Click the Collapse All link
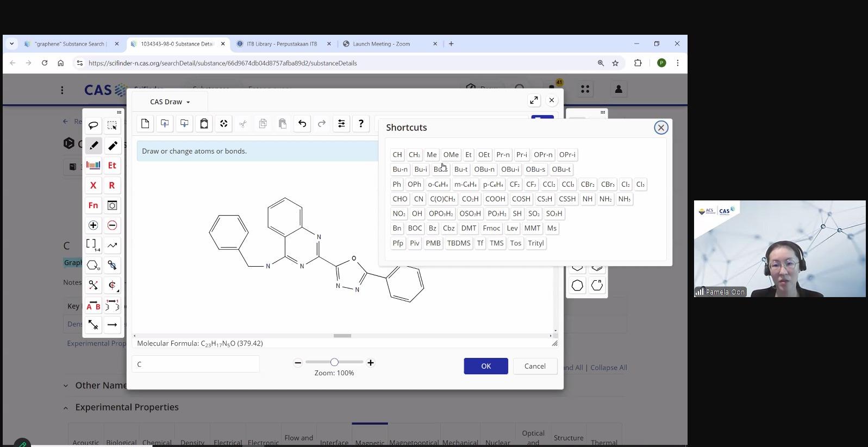868x447 pixels. pyautogui.click(x=608, y=368)
